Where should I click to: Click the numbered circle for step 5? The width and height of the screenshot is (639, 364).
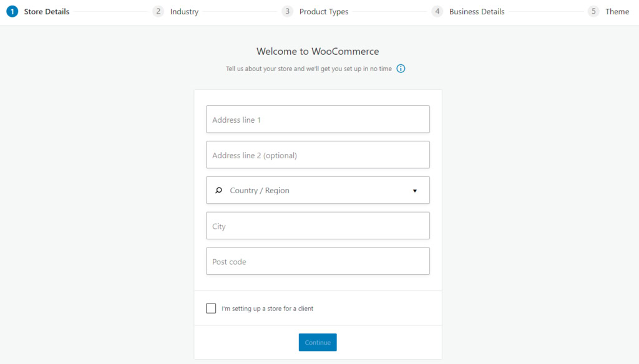tap(593, 11)
